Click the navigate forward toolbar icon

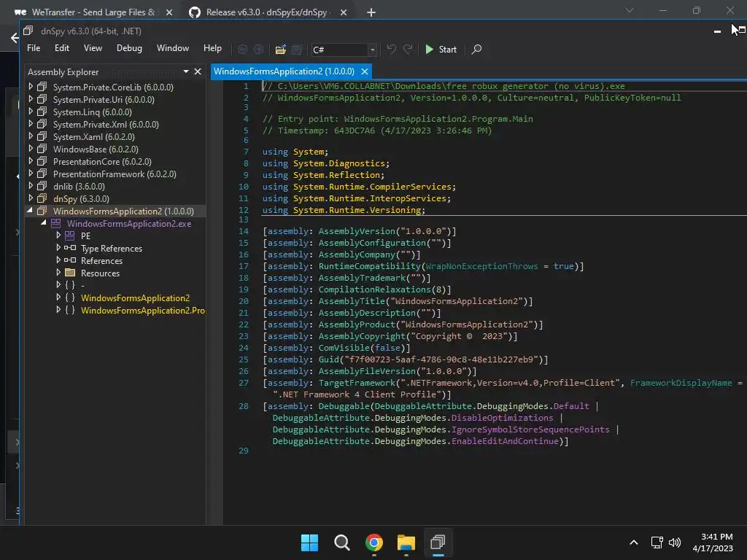click(x=259, y=49)
